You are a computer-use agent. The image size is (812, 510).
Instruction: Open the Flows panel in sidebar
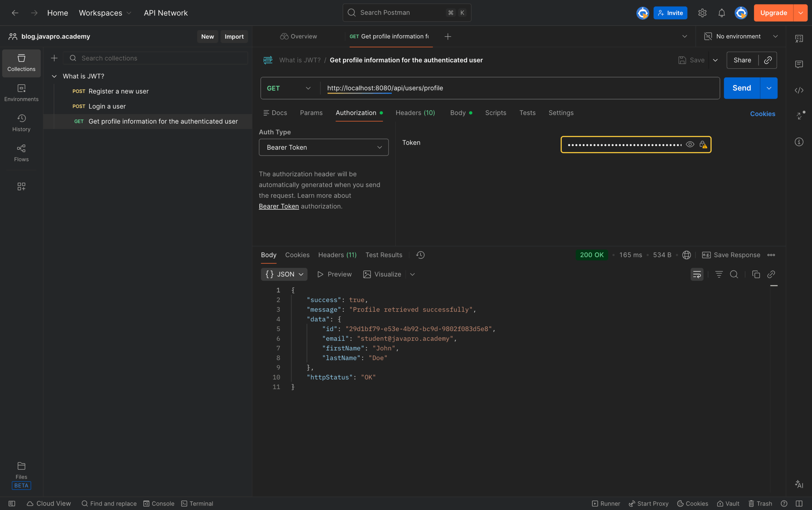tap(21, 152)
